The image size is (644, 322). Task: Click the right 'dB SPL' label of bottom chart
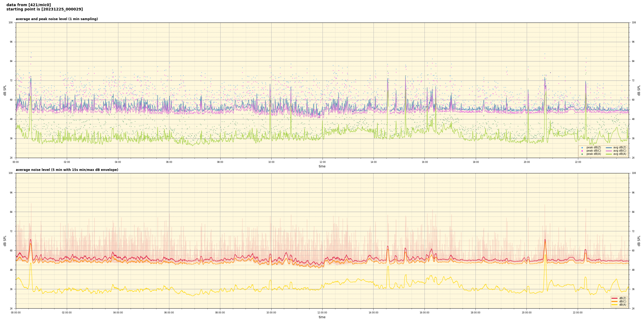coord(639,241)
